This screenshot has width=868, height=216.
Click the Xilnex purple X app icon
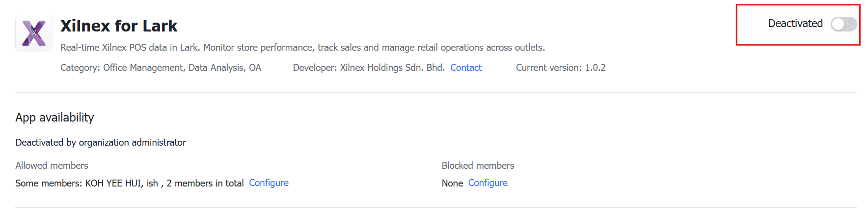click(x=34, y=33)
